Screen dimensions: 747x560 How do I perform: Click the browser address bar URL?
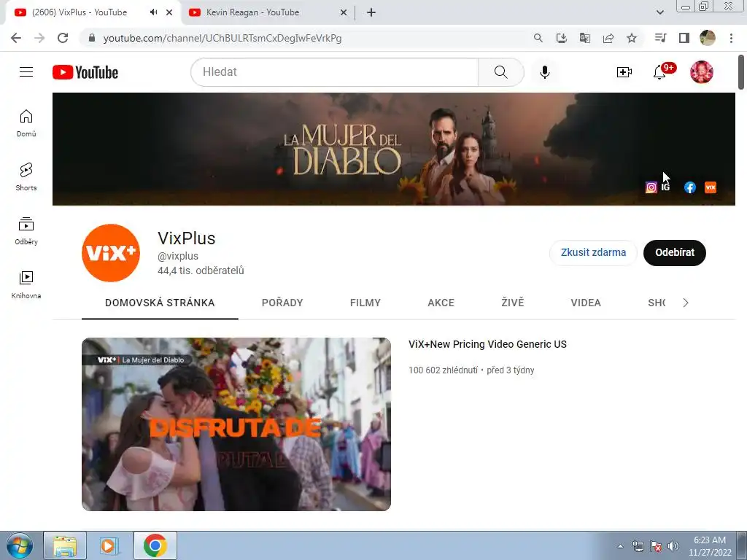click(222, 38)
